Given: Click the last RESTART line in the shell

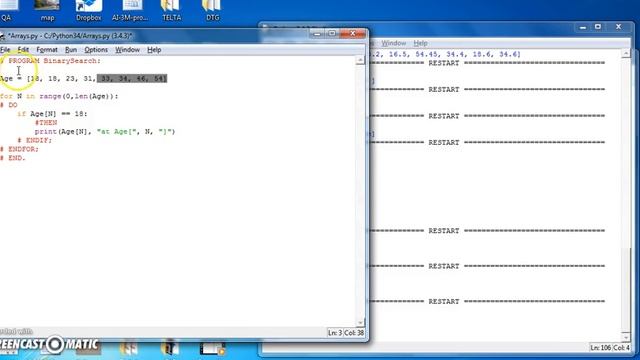Looking at the screenshot, I should point(487,301).
